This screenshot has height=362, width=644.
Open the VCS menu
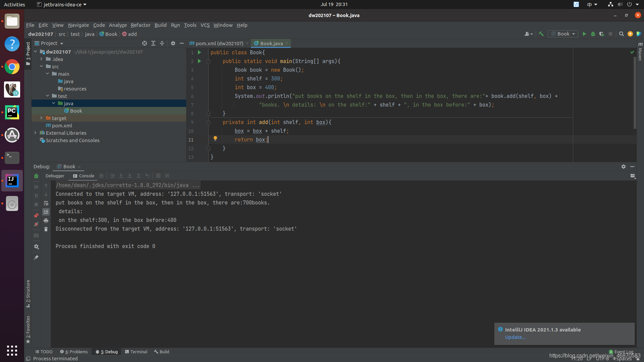pos(205,25)
